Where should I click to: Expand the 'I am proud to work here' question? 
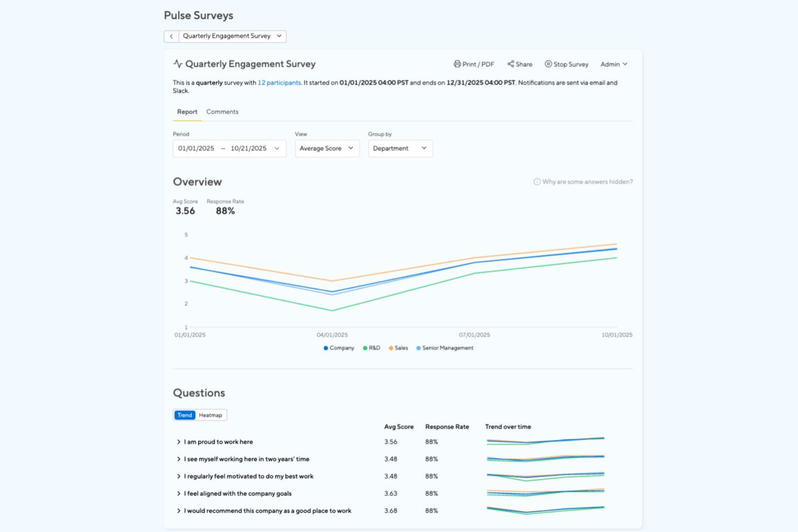click(x=178, y=442)
